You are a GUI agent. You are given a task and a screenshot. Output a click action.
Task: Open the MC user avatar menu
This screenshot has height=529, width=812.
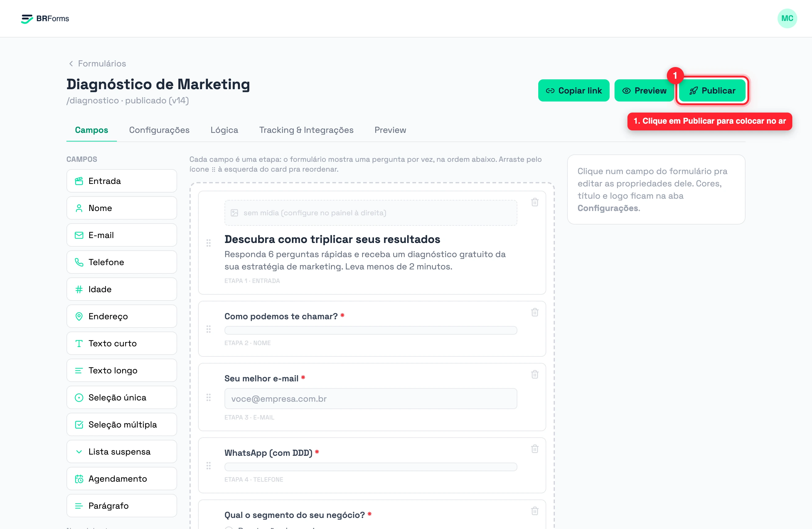coord(787,18)
